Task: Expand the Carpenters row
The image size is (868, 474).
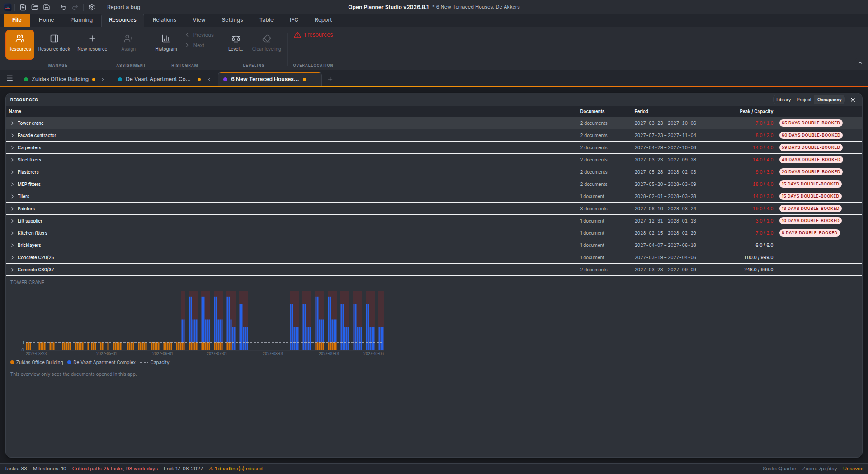Action: (13, 147)
